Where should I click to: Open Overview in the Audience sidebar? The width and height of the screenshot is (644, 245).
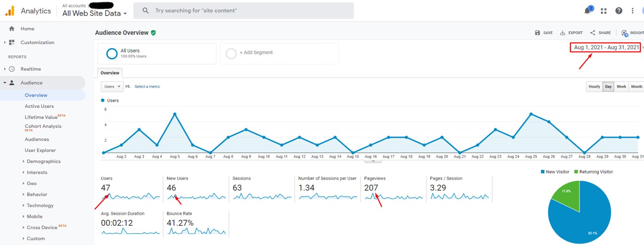coord(36,95)
